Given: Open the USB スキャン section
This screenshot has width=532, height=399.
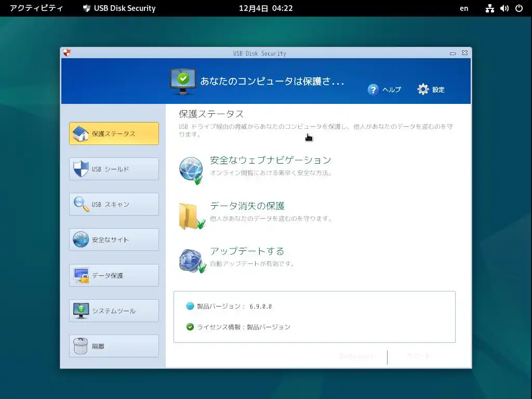Looking at the screenshot, I should tap(114, 204).
